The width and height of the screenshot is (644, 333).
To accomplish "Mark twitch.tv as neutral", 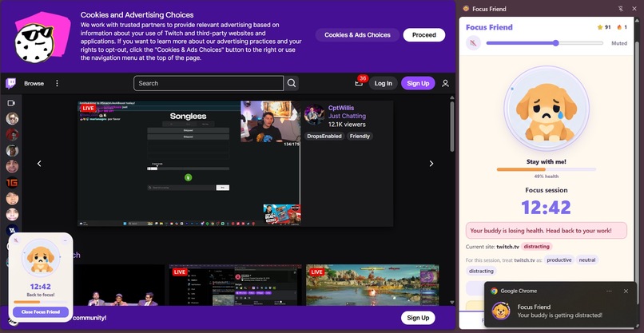I will (x=587, y=260).
